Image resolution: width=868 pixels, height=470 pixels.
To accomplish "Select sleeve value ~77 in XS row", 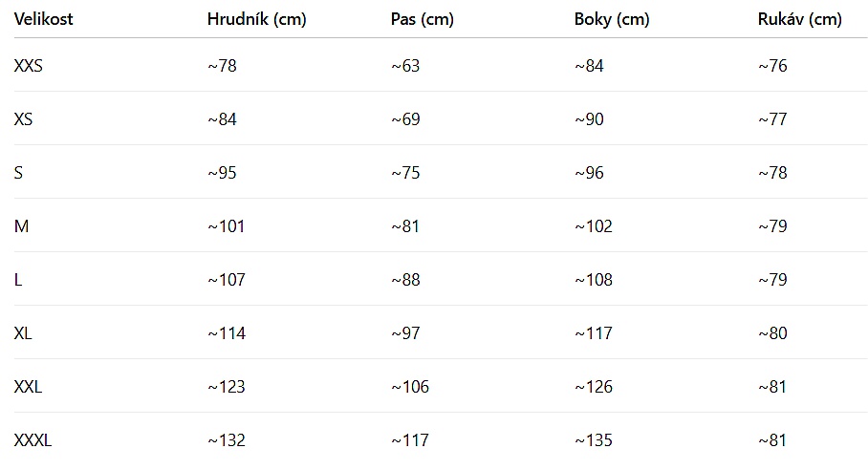I will click(772, 119).
